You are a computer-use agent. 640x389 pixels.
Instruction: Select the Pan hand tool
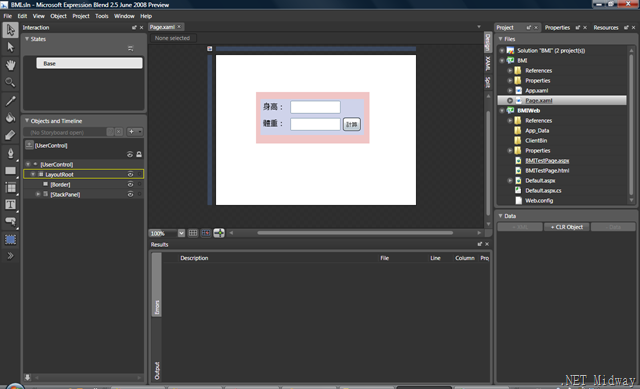[10, 65]
